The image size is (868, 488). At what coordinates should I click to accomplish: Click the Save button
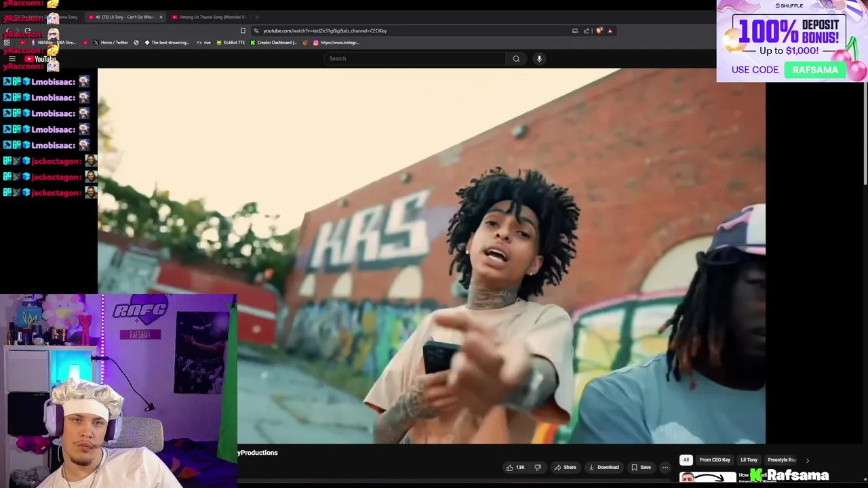point(641,467)
